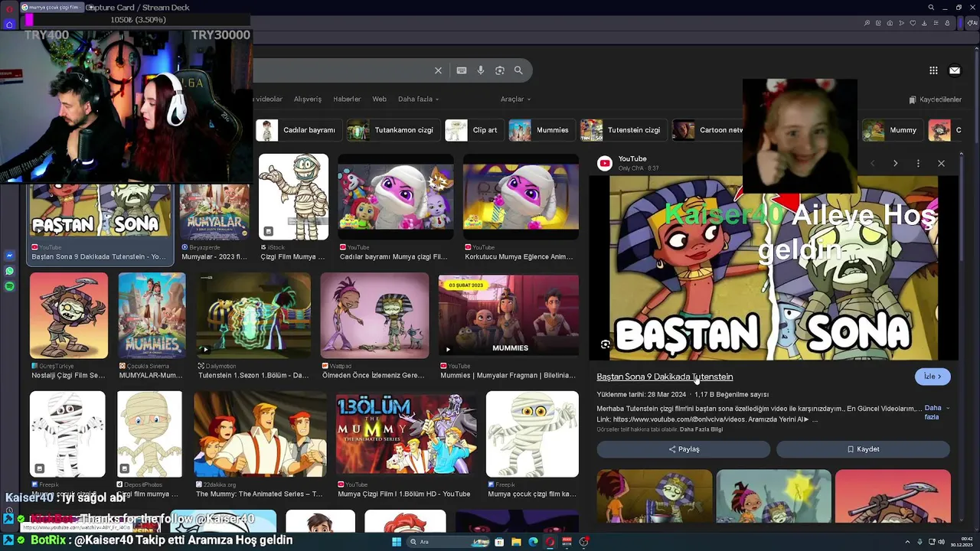The width and height of the screenshot is (980, 551).
Task: Click Opera toolbar send/flow arrow icon
Action: tap(901, 23)
